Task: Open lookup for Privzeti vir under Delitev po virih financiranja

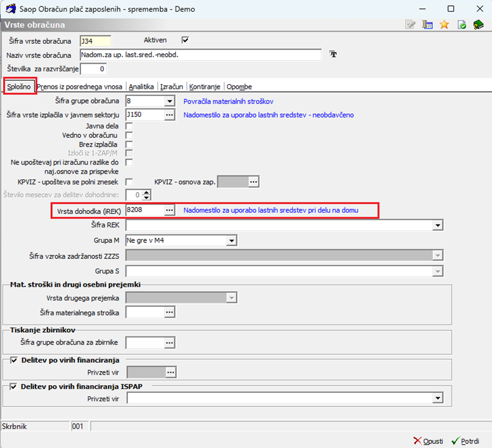Action: pos(170,372)
